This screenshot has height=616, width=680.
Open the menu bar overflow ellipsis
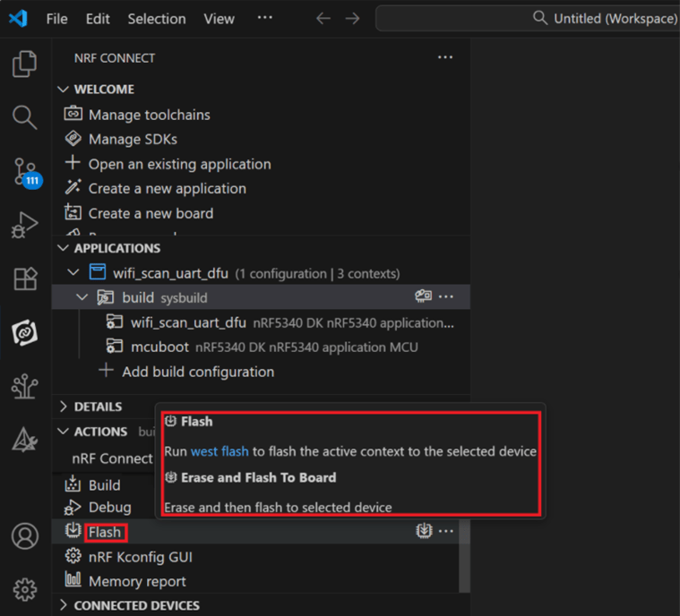(265, 18)
